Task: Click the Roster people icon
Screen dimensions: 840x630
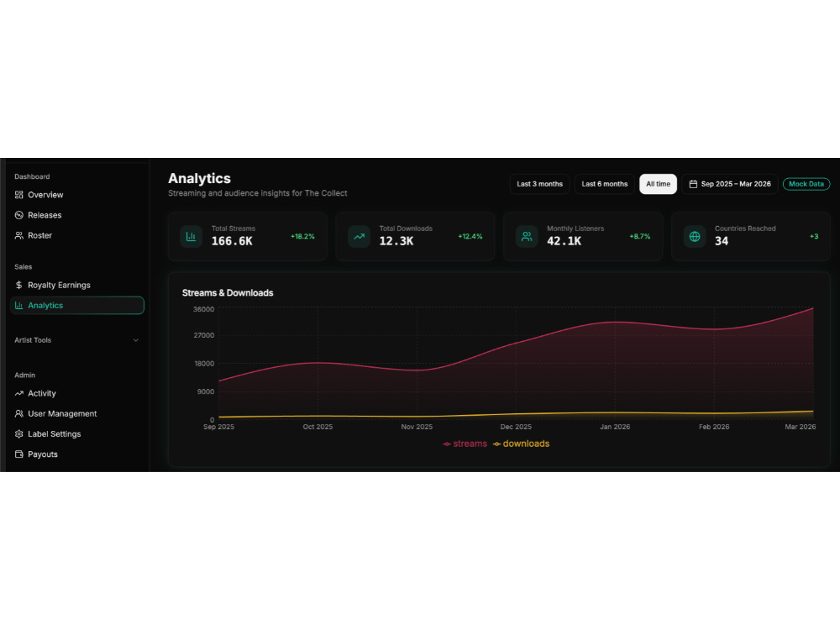Action: [x=19, y=236]
